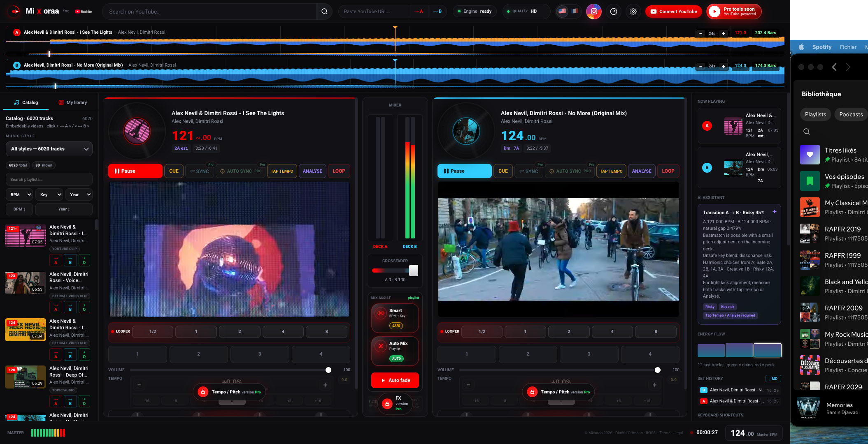The height and width of the screenshot is (444, 868).
Task: Adjust the crossfader handle
Action: 414,271
